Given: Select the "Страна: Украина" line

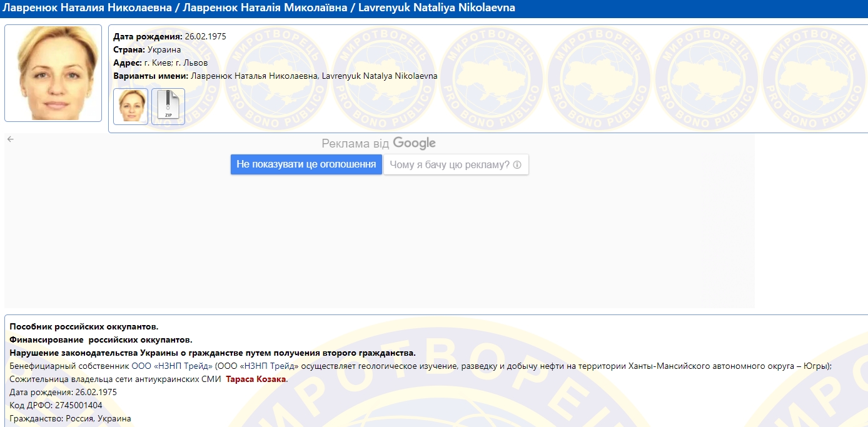Looking at the screenshot, I should click(x=147, y=49).
